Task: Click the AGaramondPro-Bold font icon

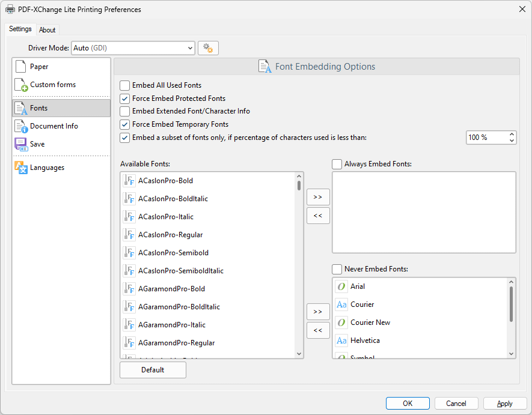Action: [129, 288]
